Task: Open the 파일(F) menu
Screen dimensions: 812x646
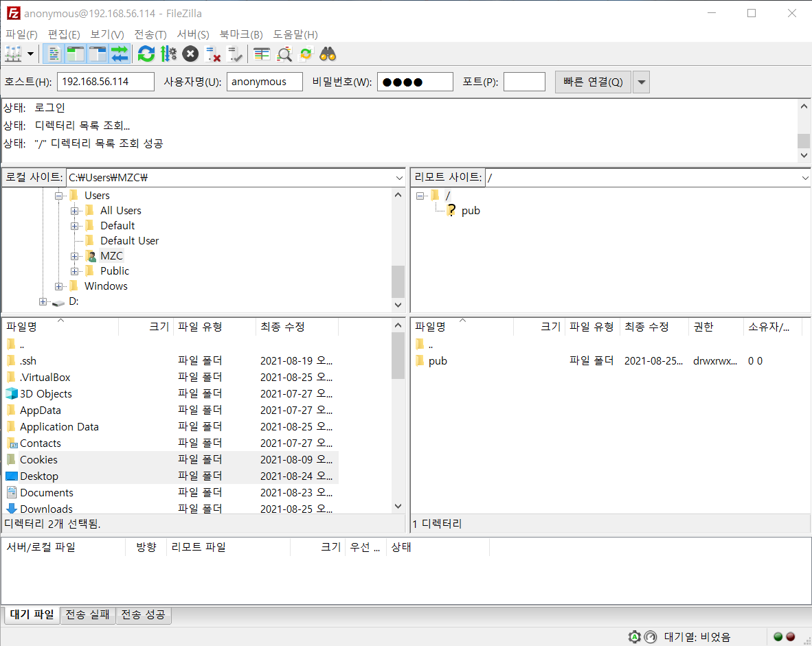Action: pos(22,35)
